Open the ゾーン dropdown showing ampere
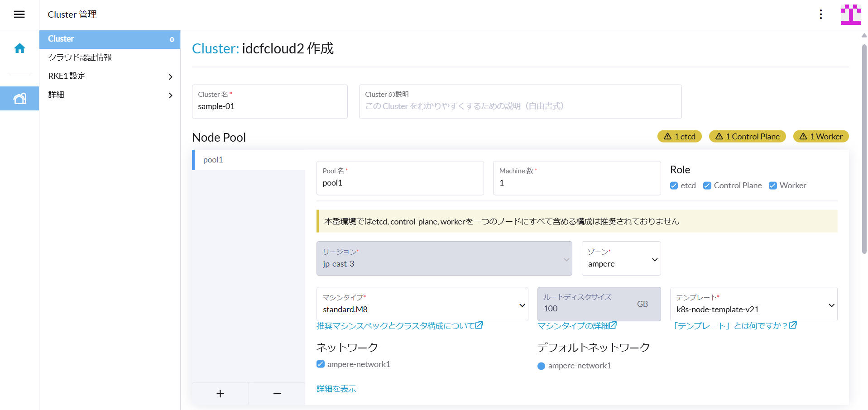This screenshot has width=868, height=410. click(621, 259)
